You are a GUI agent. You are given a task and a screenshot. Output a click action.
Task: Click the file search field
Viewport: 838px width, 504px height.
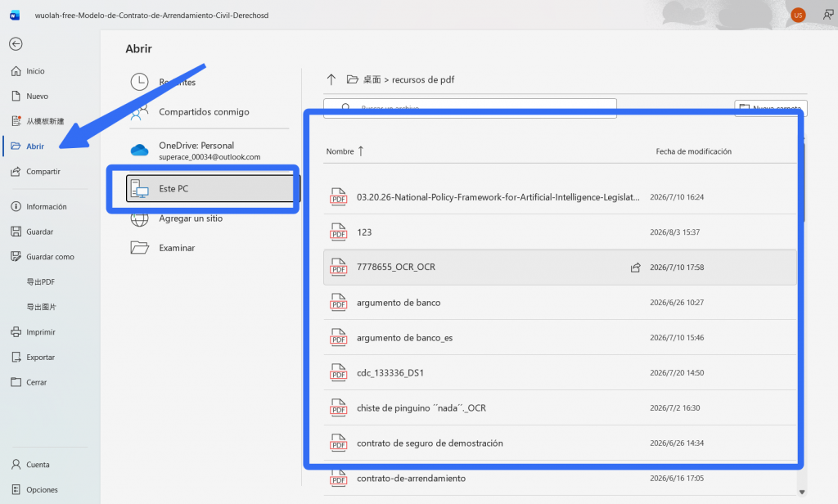470,108
